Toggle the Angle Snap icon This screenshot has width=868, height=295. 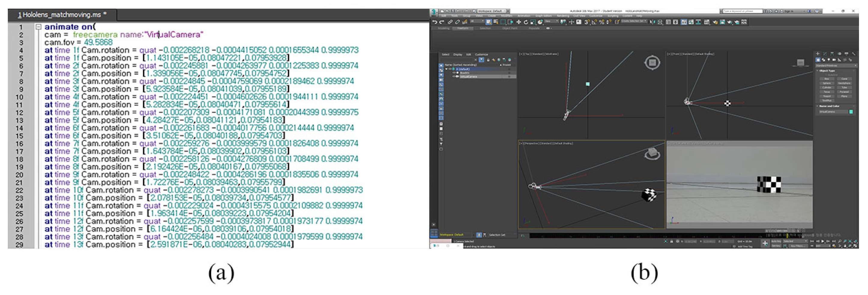click(x=594, y=22)
